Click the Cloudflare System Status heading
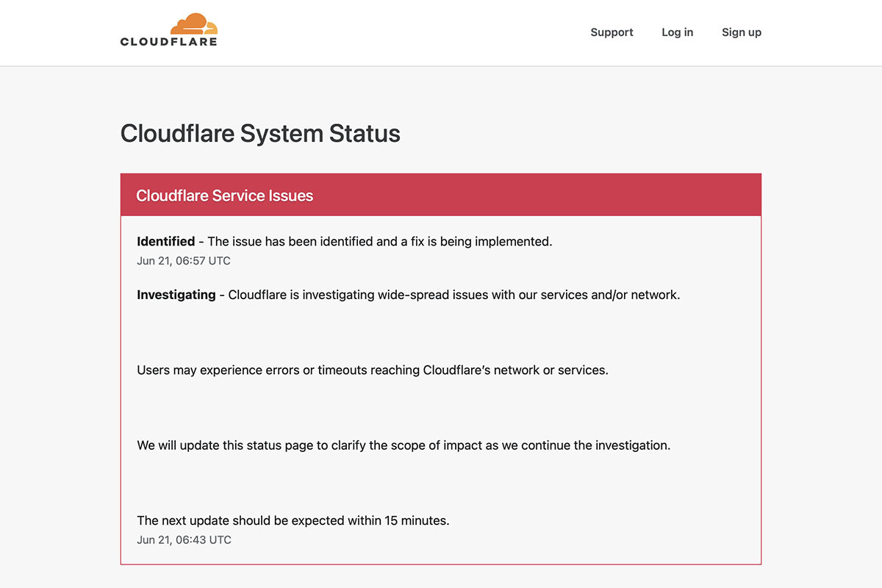The width and height of the screenshot is (882, 588). [260, 133]
